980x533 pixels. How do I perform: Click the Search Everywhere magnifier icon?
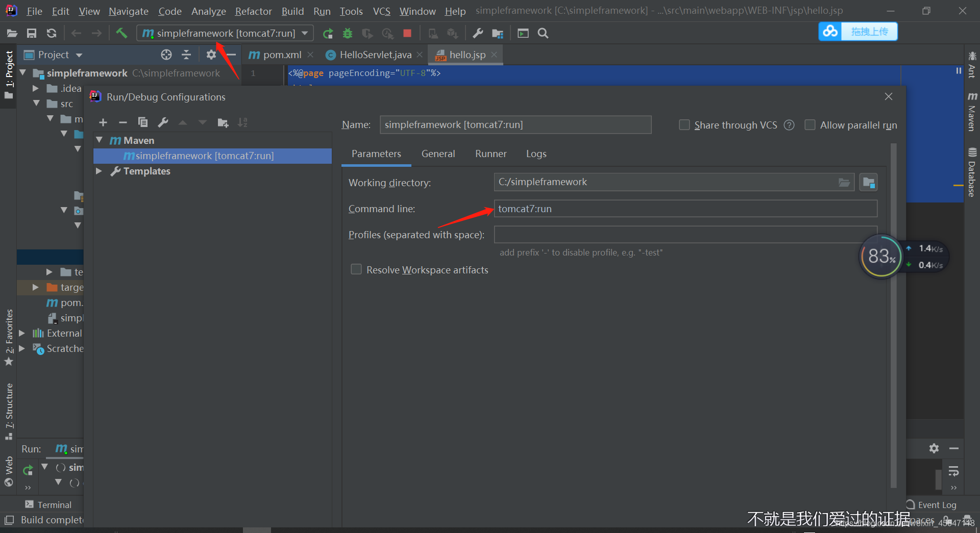coord(543,33)
